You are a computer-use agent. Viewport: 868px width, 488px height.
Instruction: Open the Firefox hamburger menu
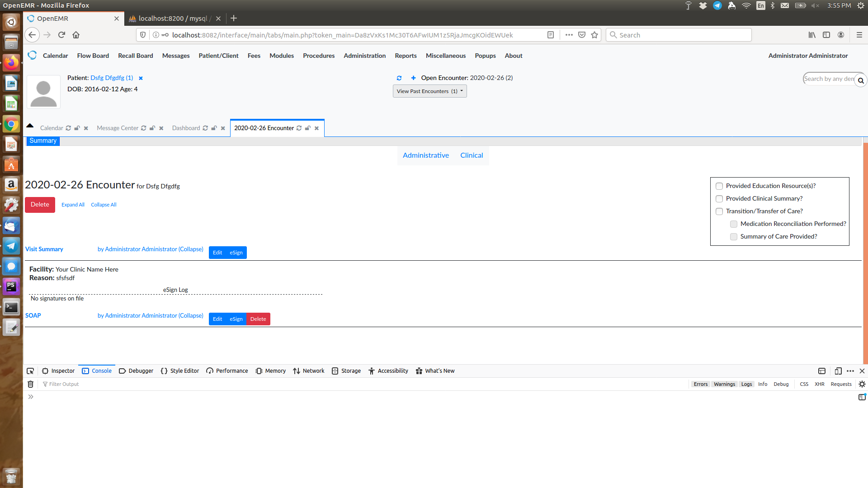[859, 35]
